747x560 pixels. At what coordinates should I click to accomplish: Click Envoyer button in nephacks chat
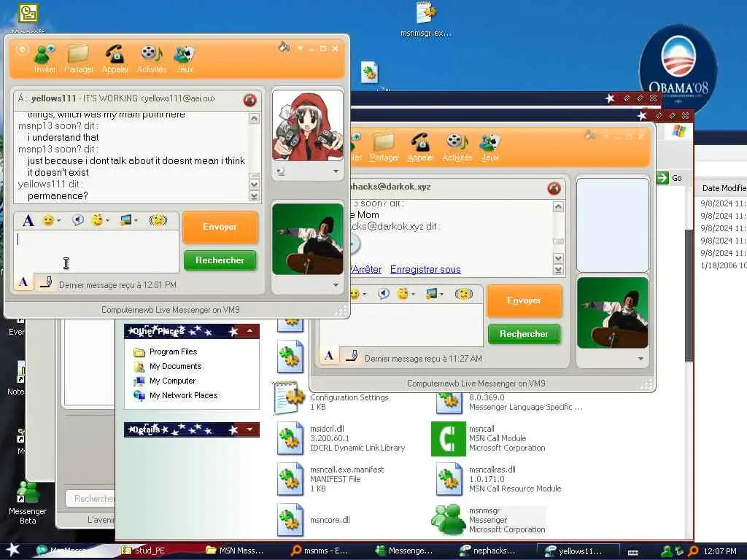tap(524, 300)
